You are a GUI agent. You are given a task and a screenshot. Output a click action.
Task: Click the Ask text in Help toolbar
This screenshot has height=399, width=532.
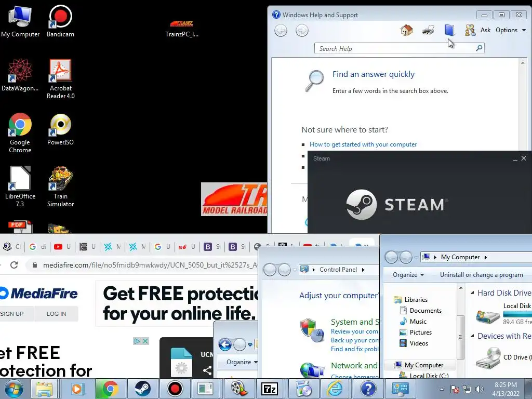pos(486,30)
